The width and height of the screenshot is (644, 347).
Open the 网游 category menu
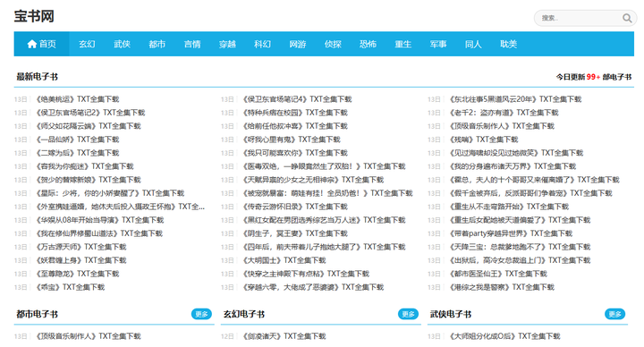[x=298, y=44]
